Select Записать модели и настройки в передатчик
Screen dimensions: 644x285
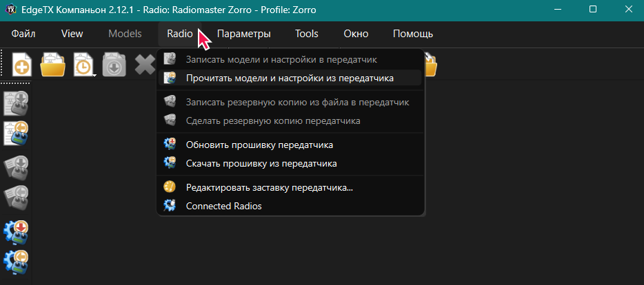click(290, 59)
